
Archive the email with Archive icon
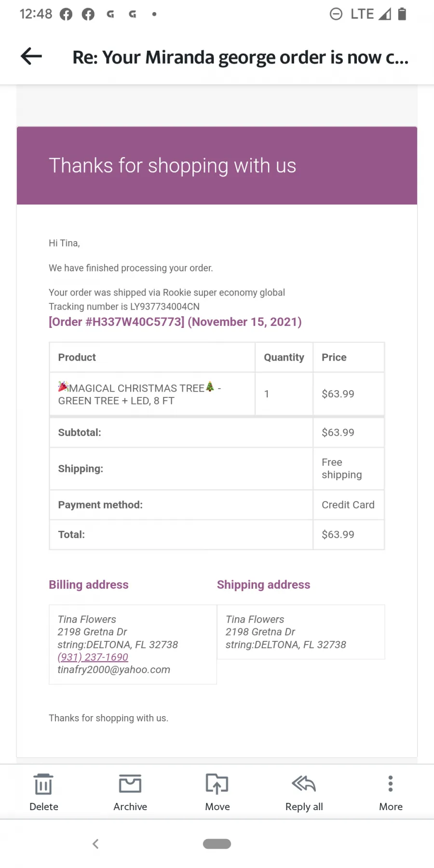pyautogui.click(x=130, y=784)
